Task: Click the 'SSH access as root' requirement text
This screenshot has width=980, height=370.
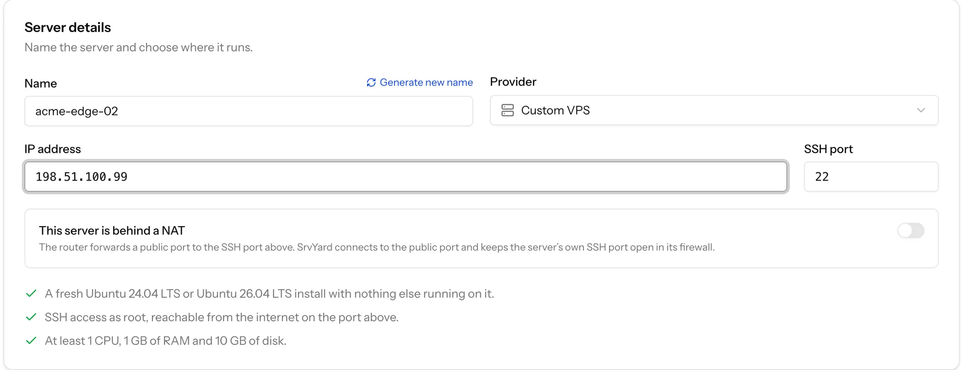Action: click(x=221, y=317)
